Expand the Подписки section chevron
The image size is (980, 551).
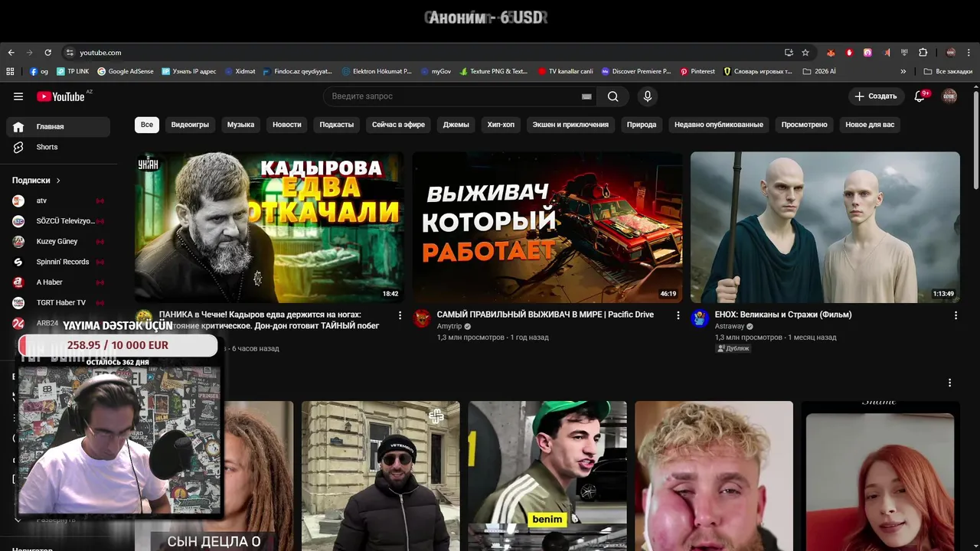pos(58,181)
